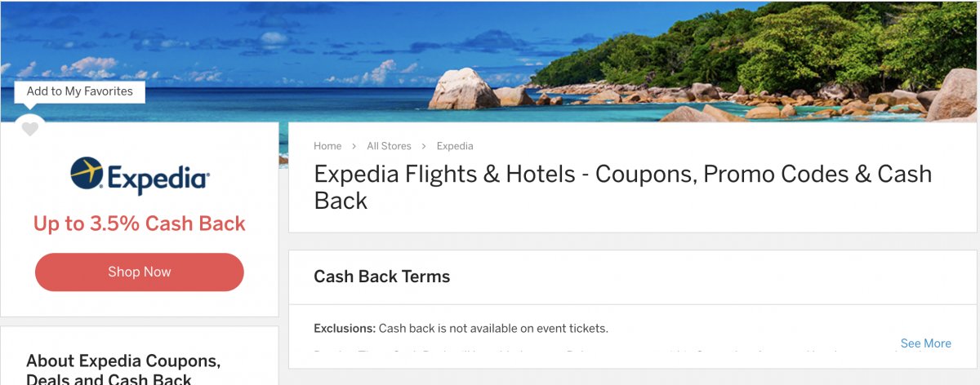The width and height of the screenshot is (980, 385).
Task: Click chevron between All Stores and Expedia
Action: pyautogui.click(x=424, y=146)
